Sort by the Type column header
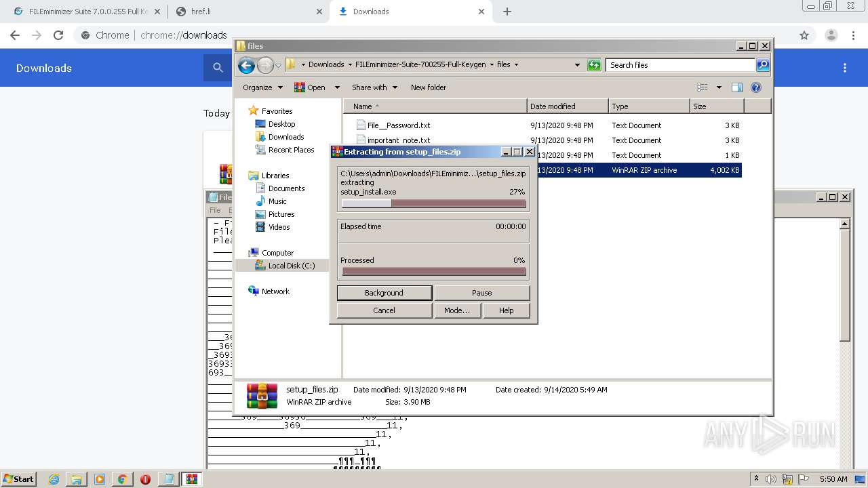The height and width of the screenshot is (488, 868). coord(649,106)
